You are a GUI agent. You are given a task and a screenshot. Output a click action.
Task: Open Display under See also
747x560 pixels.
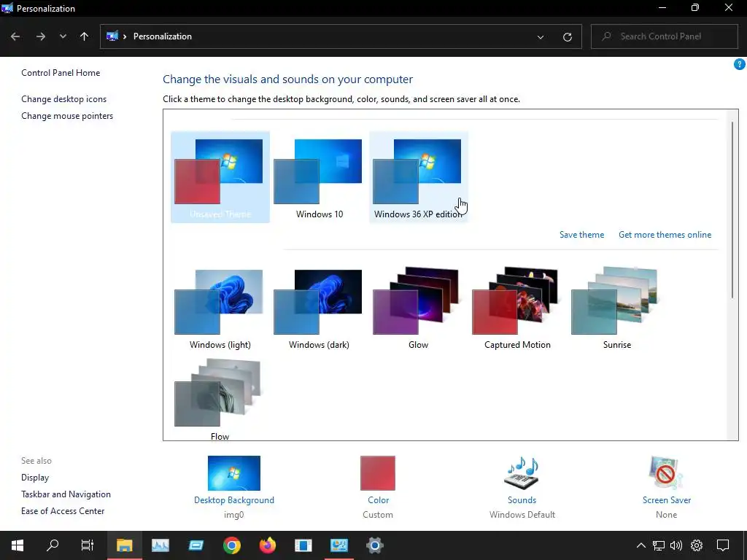(35, 478)
